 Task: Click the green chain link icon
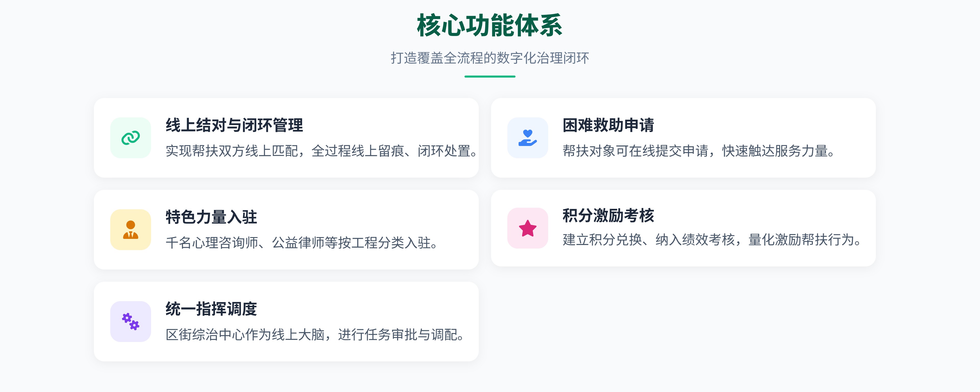pyautogui.click(x=130, y=138)
